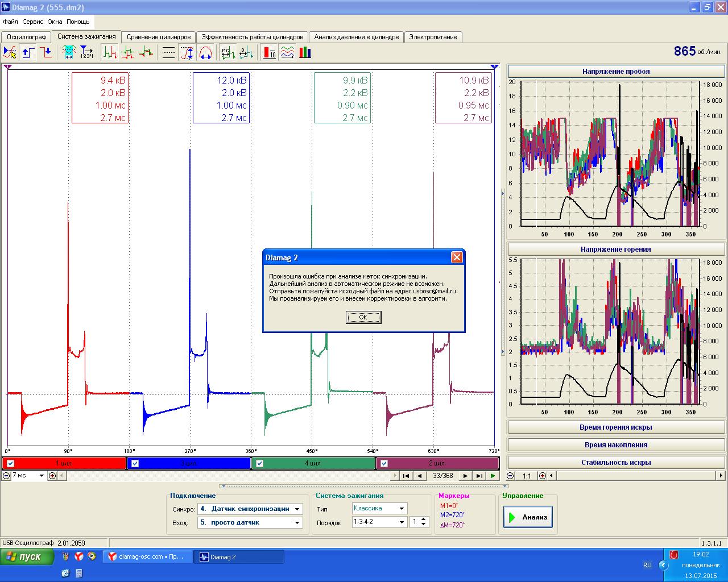Switch to Сравнение цилиндров tab
728x582 pixels.
[x=159, y=37]
